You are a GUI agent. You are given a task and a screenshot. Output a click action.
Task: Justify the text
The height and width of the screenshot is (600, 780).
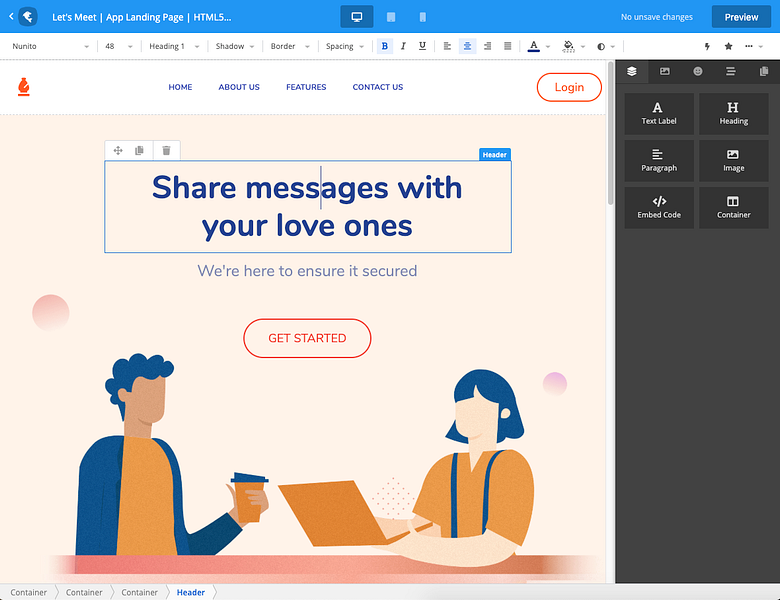pyautogui.click(x=507, y=46)
